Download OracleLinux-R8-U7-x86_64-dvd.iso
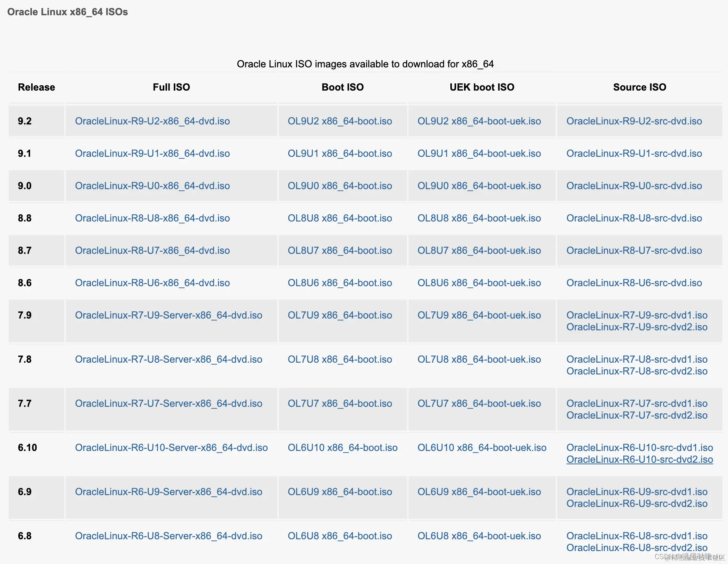The image size is (728, 564). pos(152,250)
